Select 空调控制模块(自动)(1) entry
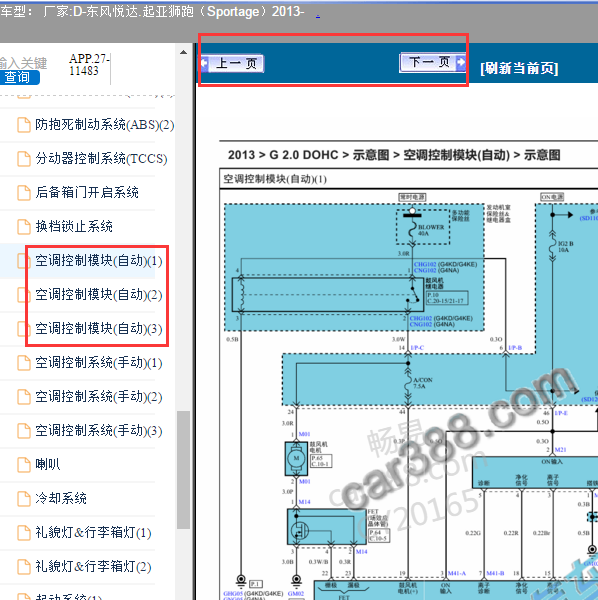This screenshot has height=600, width=598. click(99, 261)
